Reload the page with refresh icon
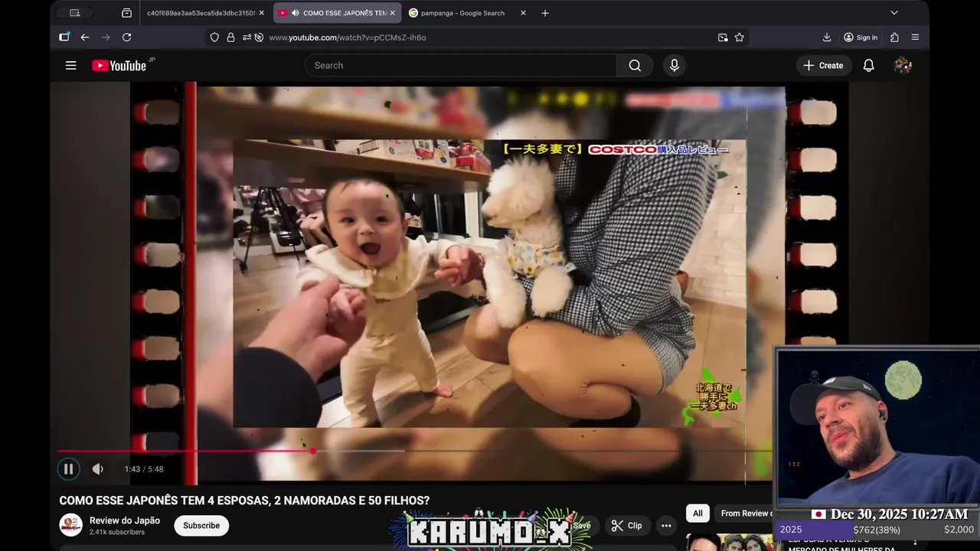Image resolution: width=980 pixels, height=551 pixels. [x=127, y=37]
